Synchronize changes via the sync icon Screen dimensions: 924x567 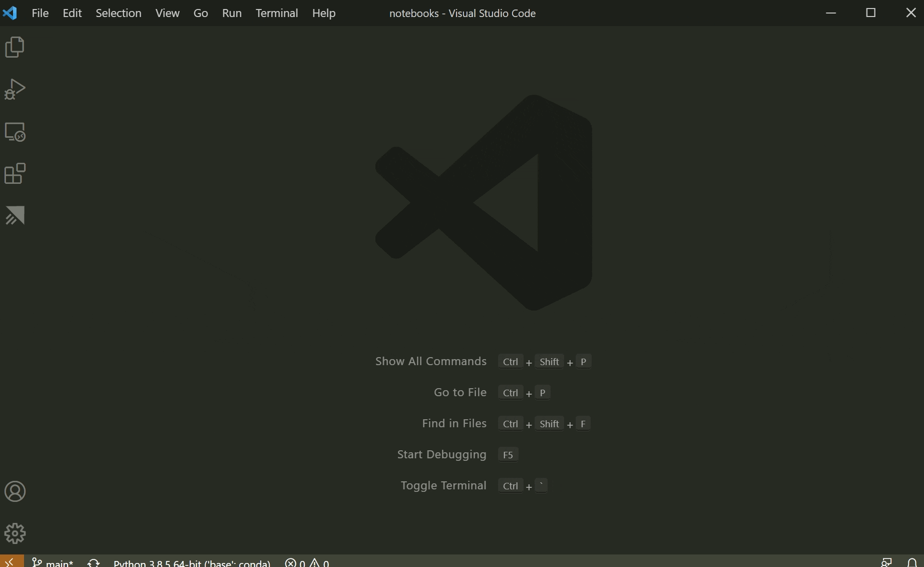pyautogui.click(x=93, y=562)
